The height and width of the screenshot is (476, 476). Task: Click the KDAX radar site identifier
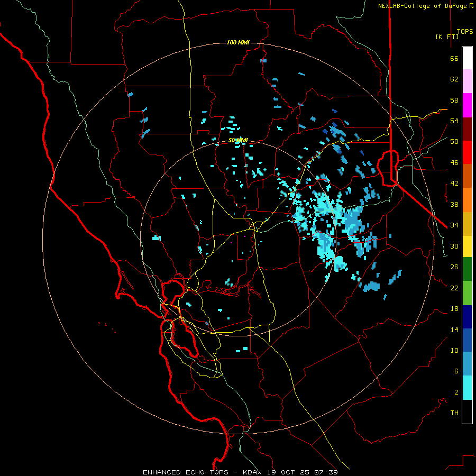coord(253,472)
